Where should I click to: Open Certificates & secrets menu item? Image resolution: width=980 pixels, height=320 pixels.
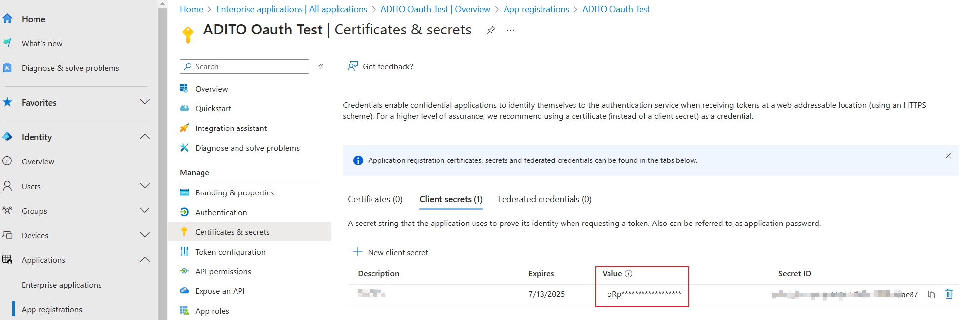pyautogui.click(x=249, y=231)
